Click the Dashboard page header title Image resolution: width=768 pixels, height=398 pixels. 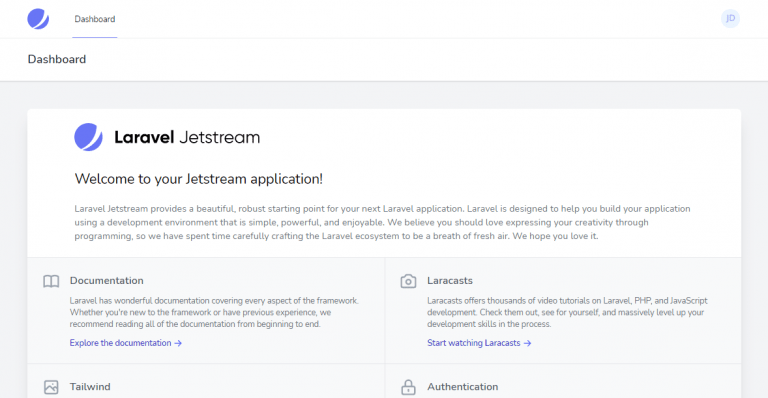57,59
